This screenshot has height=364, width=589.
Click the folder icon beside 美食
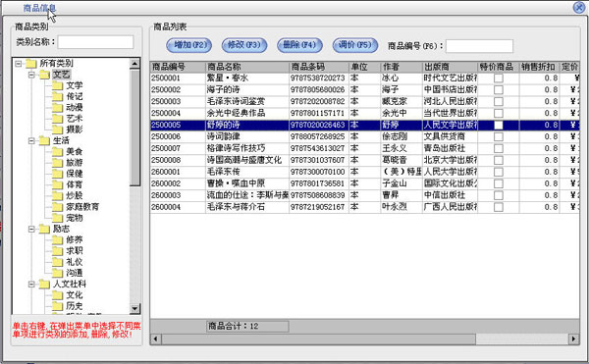[58, 152]
